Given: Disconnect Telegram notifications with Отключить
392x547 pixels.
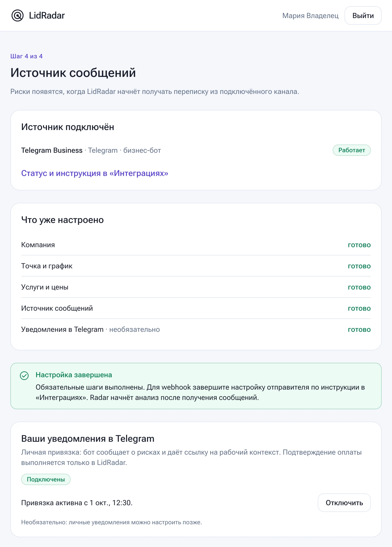Looking at the screenshot, I should coord(344,503).
